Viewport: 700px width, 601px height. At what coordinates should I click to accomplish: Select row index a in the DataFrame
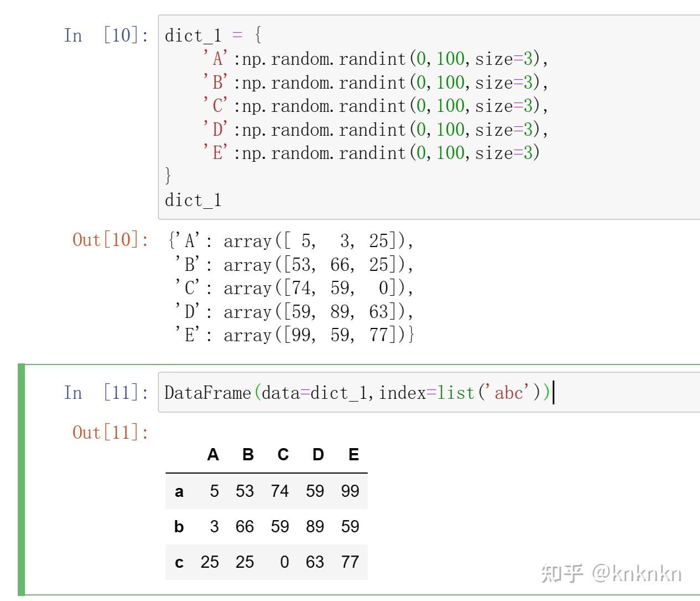click(179, 491)
